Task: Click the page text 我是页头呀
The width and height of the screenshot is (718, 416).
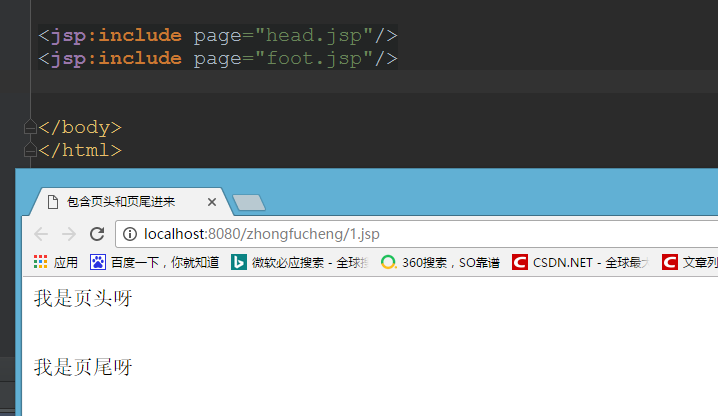Action: 83,298
